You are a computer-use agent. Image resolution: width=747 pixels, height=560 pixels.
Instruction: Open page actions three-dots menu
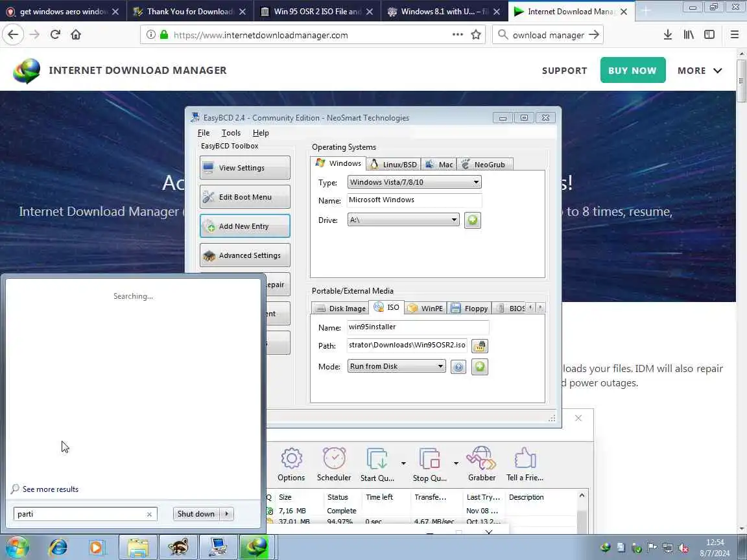click(457, 34)
